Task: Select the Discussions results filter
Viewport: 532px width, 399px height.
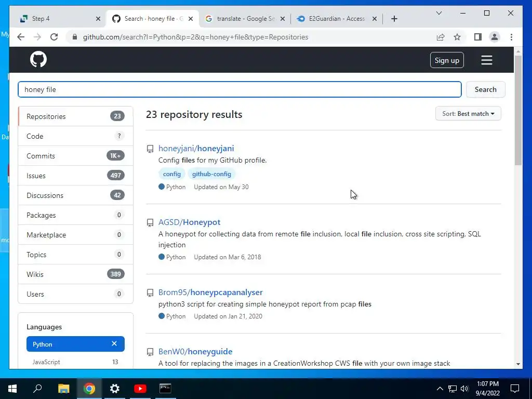Action: pyautogui.click(x=75, y=195)
